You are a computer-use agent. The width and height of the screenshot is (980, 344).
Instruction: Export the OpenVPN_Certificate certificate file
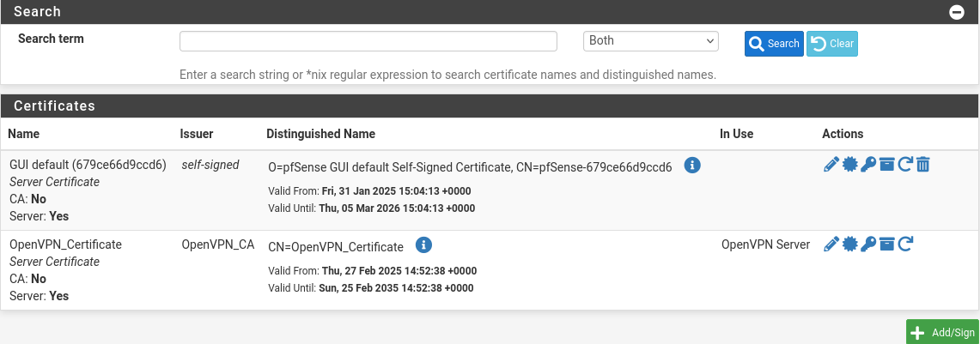click(849, 244)
